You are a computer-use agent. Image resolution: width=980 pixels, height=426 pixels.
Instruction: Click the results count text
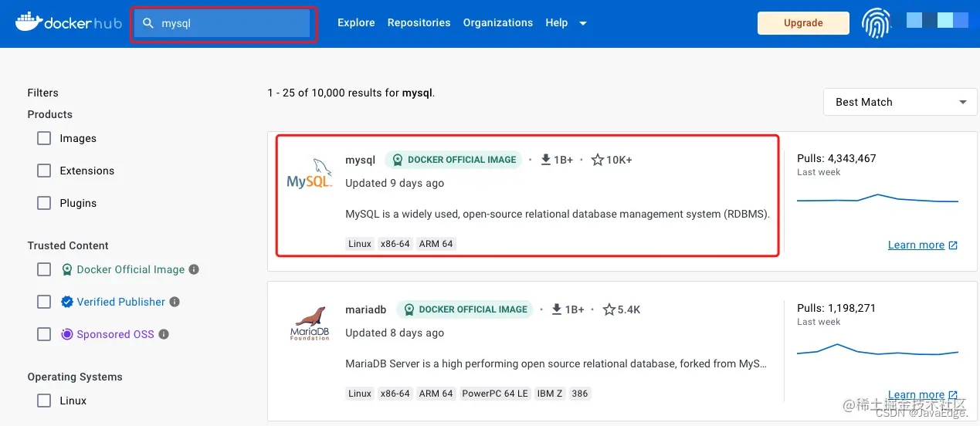(x=351, y=93)
